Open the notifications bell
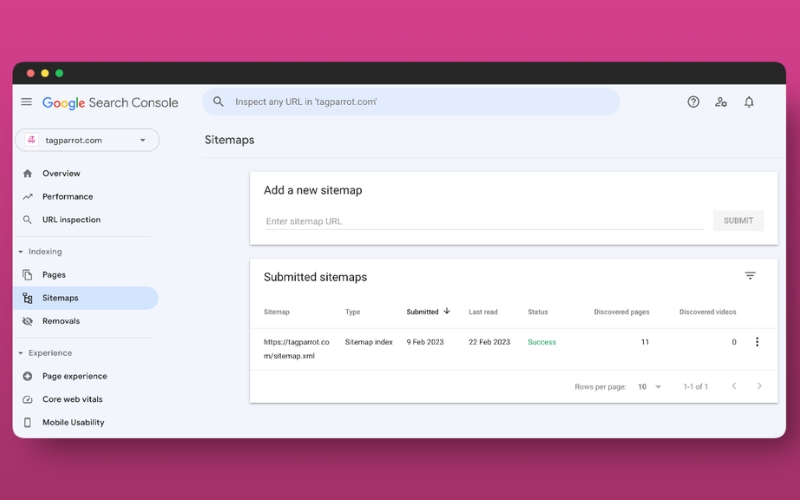 (748, 102)
